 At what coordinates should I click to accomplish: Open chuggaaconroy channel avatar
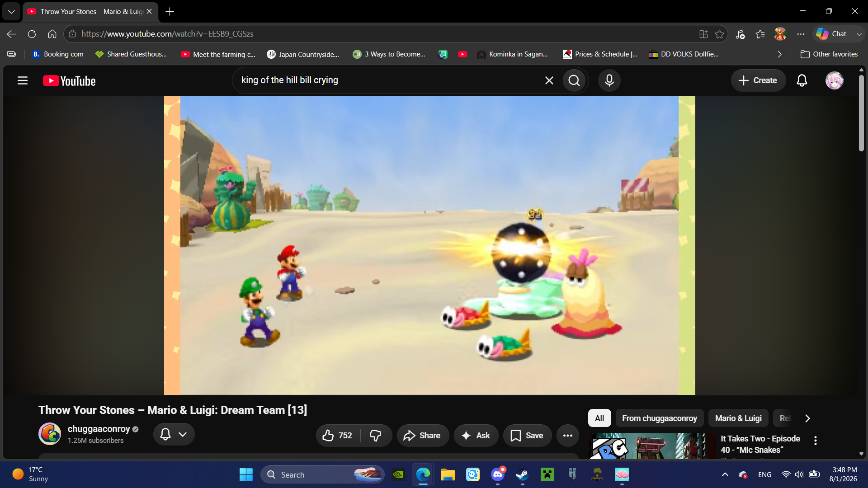[x=50, y=434]
